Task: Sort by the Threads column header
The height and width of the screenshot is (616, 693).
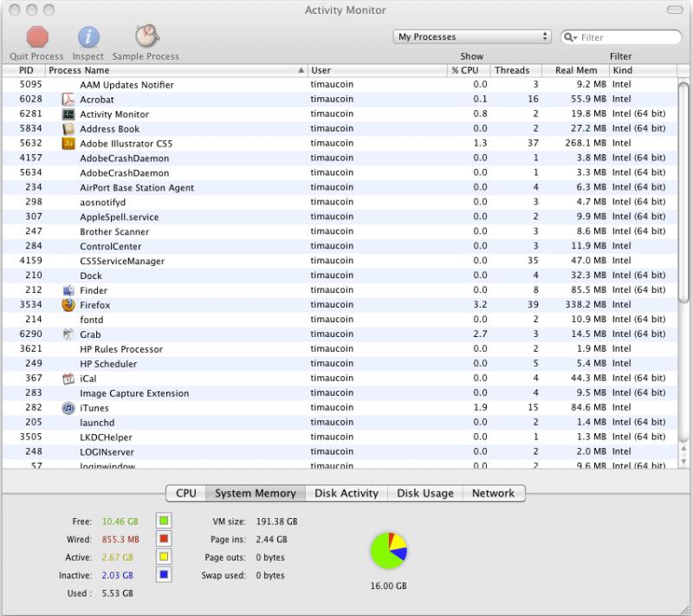Action: coord(516,70)
